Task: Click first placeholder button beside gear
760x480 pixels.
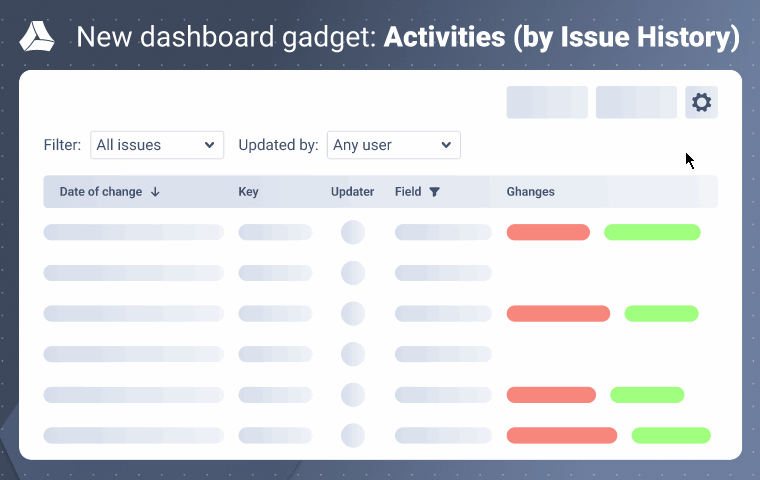Action: (x=547, y=103)
